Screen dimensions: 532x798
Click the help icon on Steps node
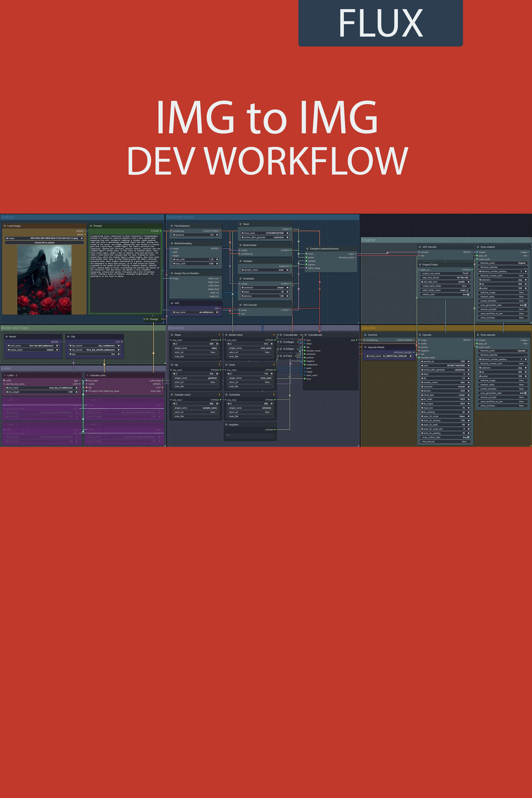(x=219, y=335)
